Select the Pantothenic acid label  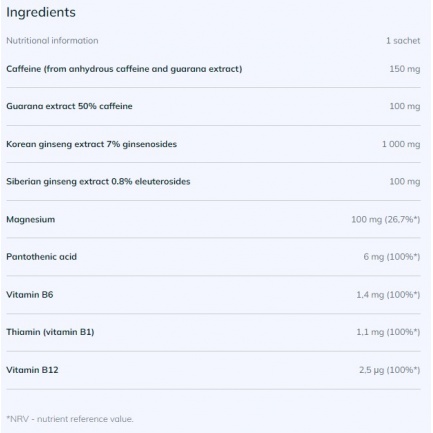[x=41, y=257]
